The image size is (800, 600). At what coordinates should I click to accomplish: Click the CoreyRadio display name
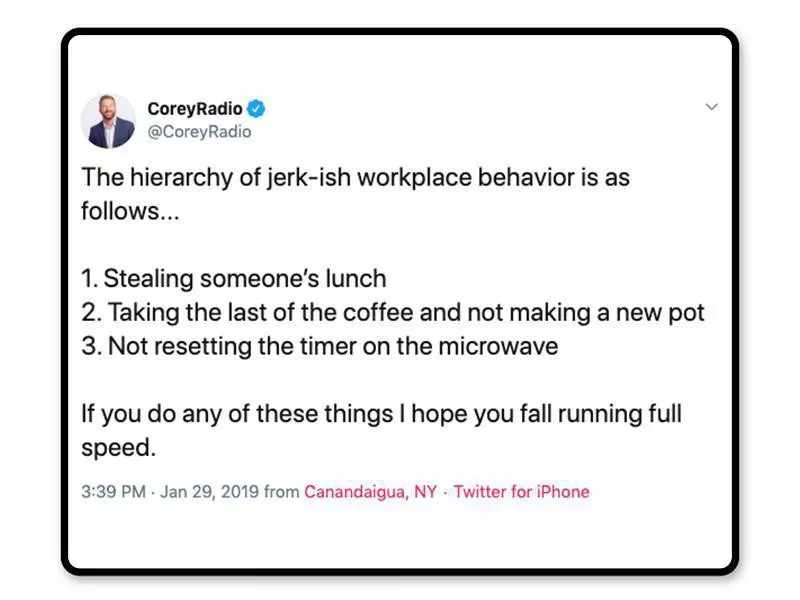pyautogui.click(x=194, y=109)
